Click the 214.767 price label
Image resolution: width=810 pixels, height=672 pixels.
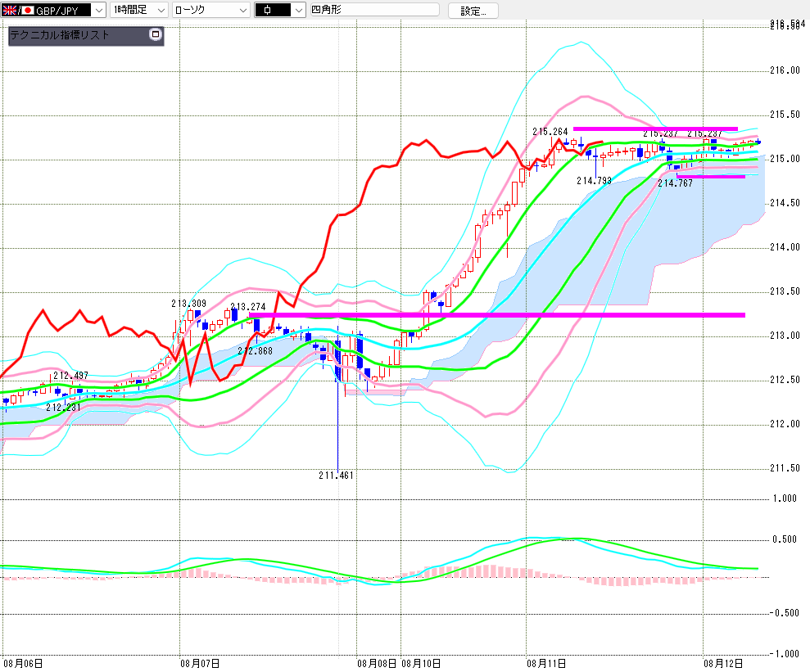675,183
